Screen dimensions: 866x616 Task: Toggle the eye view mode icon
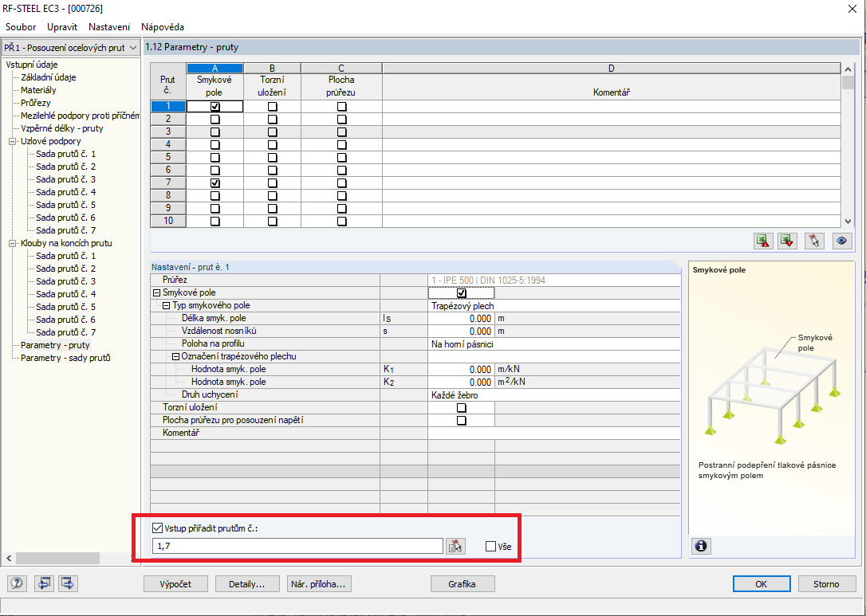842,241
